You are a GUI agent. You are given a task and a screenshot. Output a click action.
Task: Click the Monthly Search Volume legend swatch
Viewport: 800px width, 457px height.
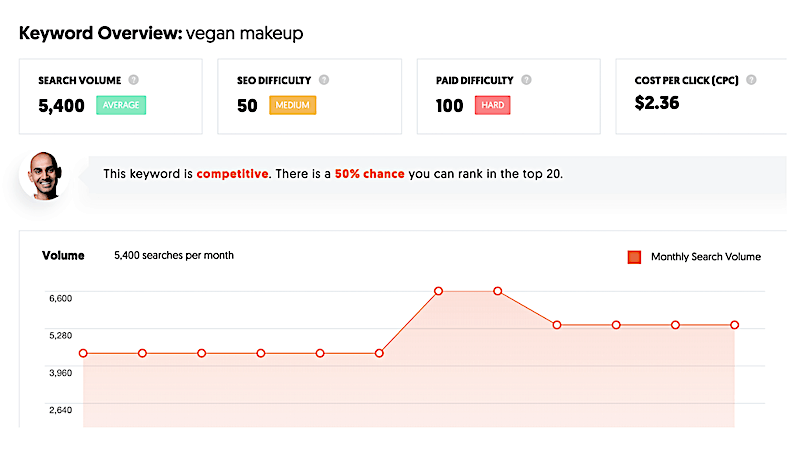634,257
